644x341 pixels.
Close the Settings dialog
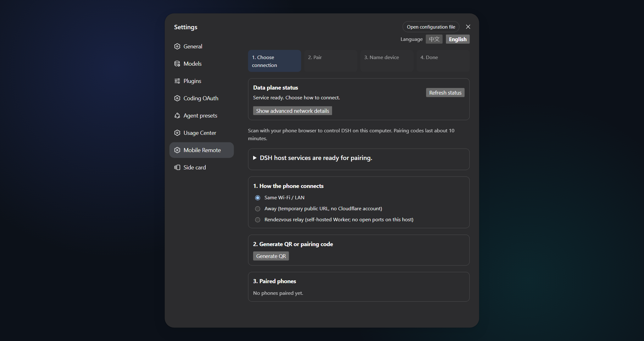point(468,27)
